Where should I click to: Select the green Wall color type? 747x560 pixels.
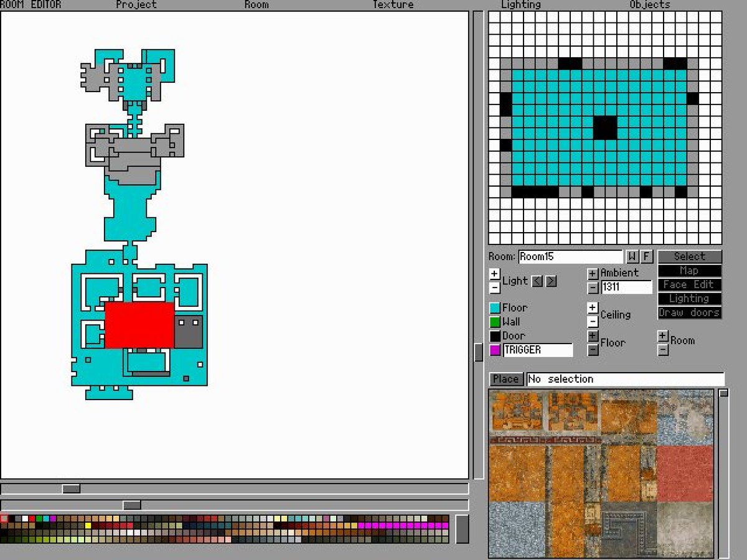(495, 322)
